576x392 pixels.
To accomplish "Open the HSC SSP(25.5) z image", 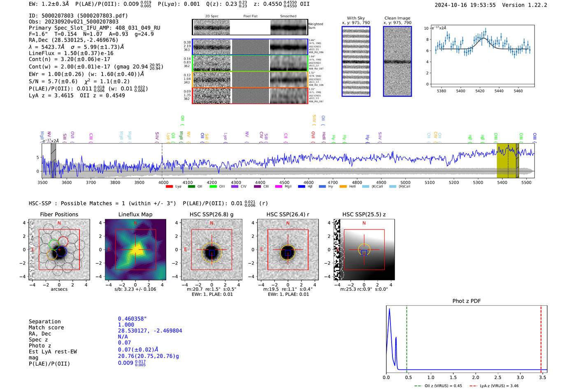I will [364, 250].
